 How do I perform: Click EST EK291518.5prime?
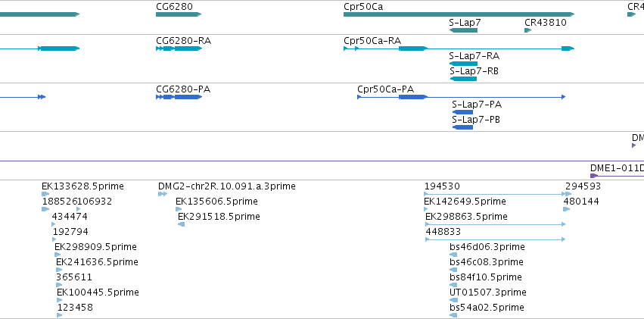(181, 224)
